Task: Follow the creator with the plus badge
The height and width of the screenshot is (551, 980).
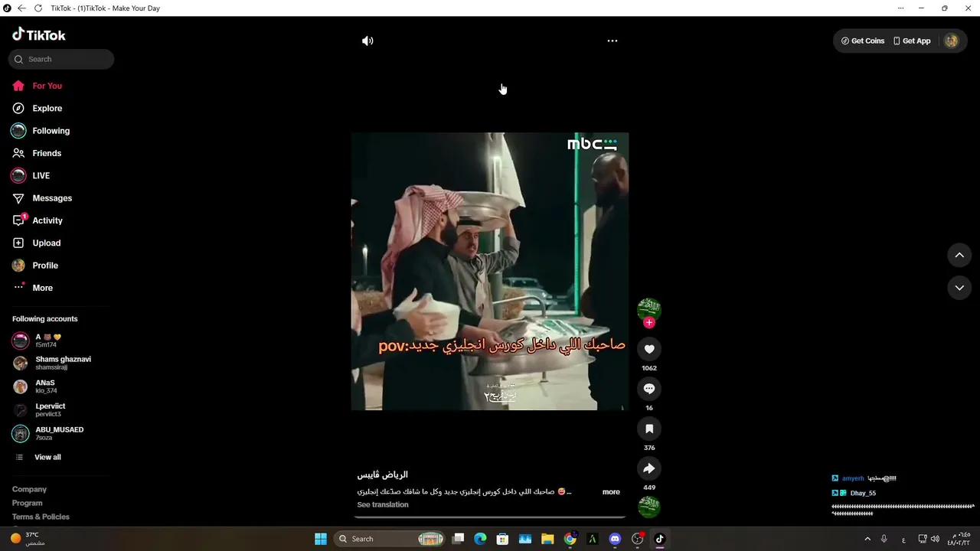Action: click(649, 323)
